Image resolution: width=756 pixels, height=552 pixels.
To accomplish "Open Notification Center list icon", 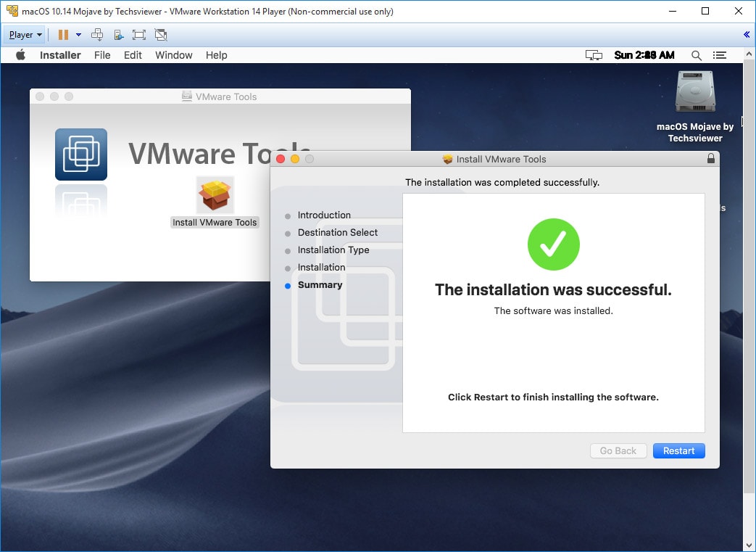I will [x=719, y=55].
